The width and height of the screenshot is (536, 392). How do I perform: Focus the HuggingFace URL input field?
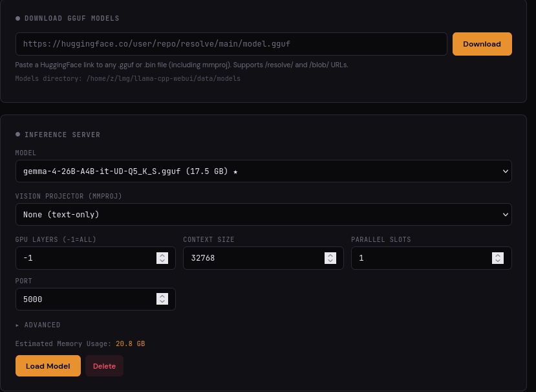tap(231, 44)
